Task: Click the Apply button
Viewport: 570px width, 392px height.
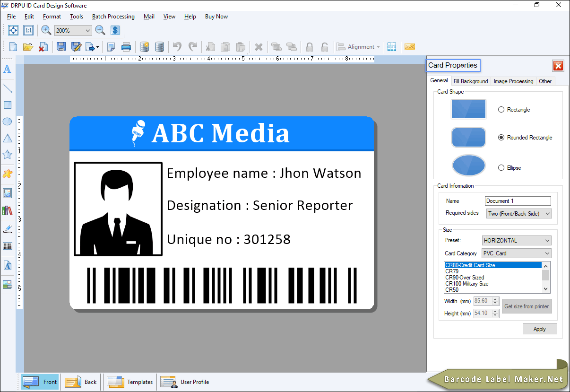Action: click(540, 329)
